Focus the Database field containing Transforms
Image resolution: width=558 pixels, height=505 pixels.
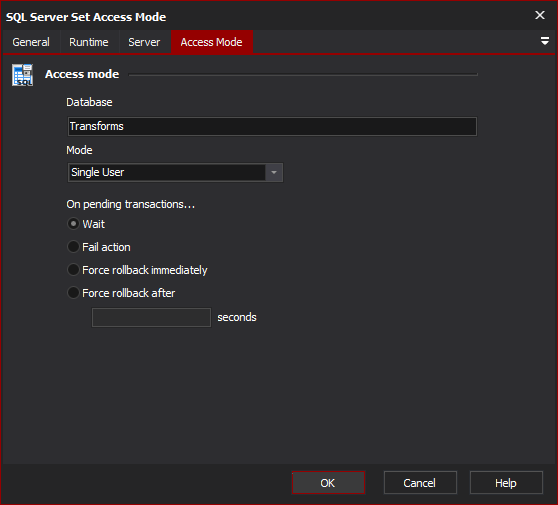point(272,126)
